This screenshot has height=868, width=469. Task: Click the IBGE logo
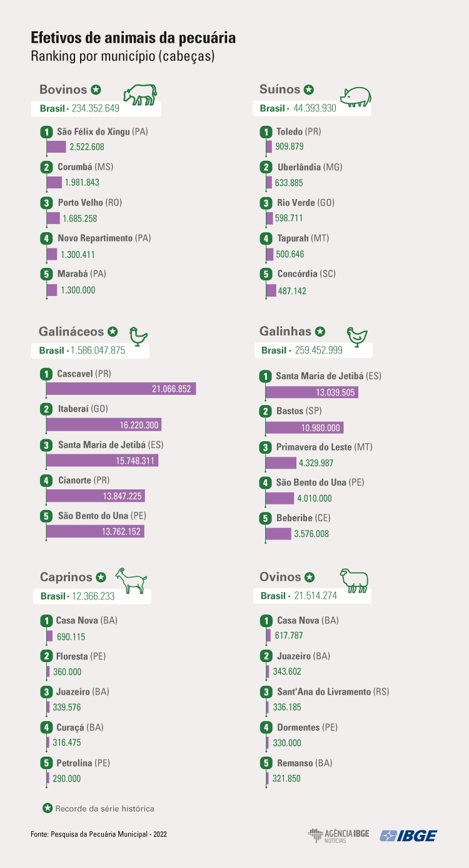[x=408, y=835]
